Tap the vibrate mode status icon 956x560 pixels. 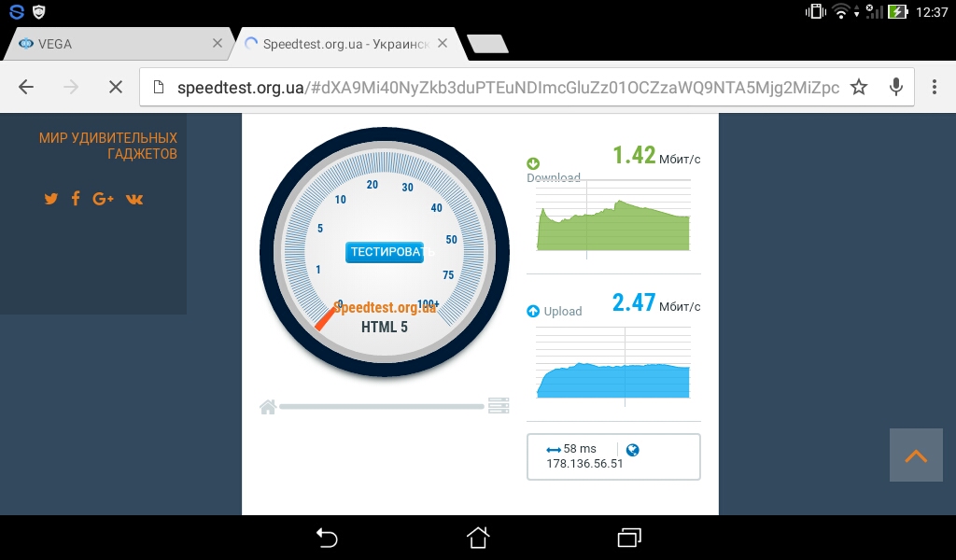pyautogui.click(x=815, y=11)
